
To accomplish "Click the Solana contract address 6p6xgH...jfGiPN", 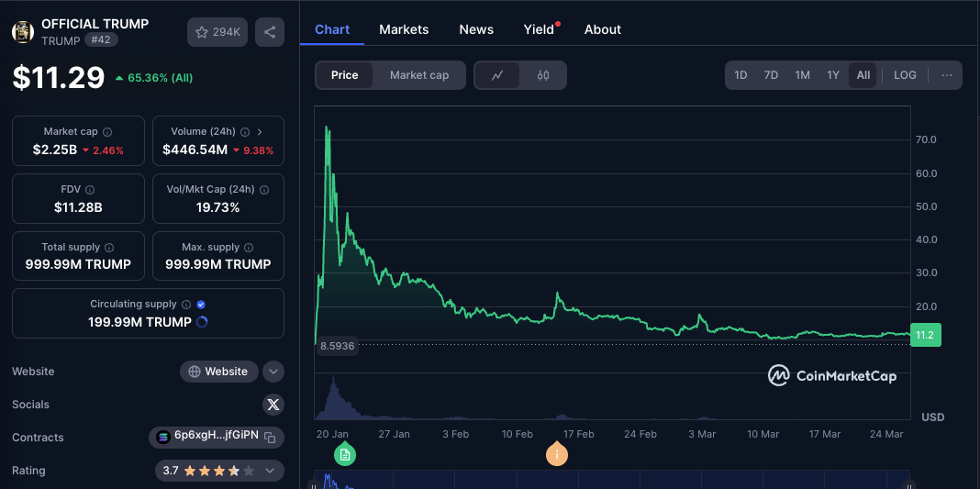I will pyautogui.click(x=217, y=437).
